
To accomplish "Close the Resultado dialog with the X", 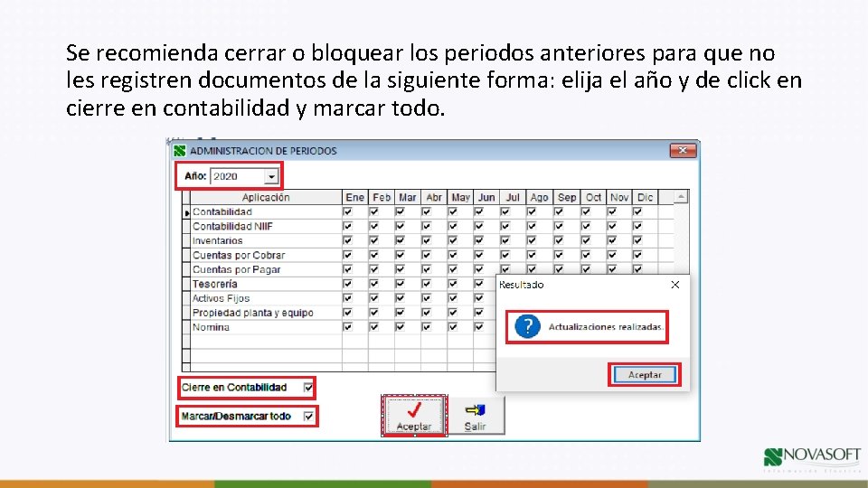I will click(675, 285).
